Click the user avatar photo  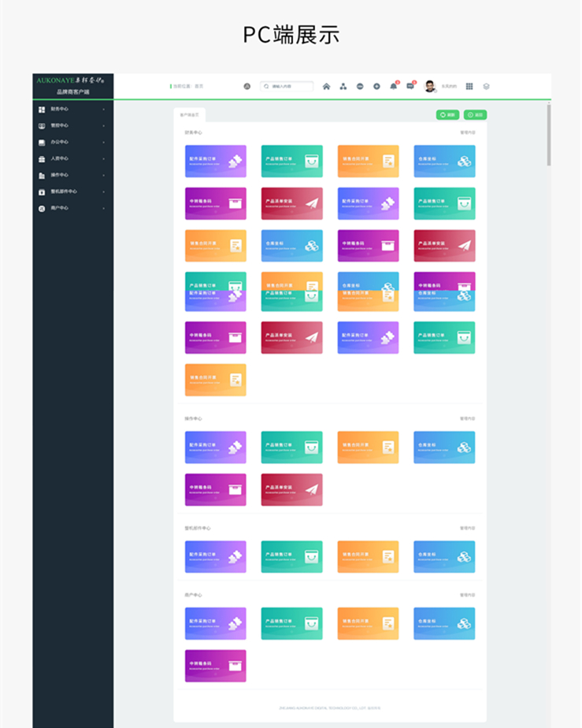click(x=430, y=87)
